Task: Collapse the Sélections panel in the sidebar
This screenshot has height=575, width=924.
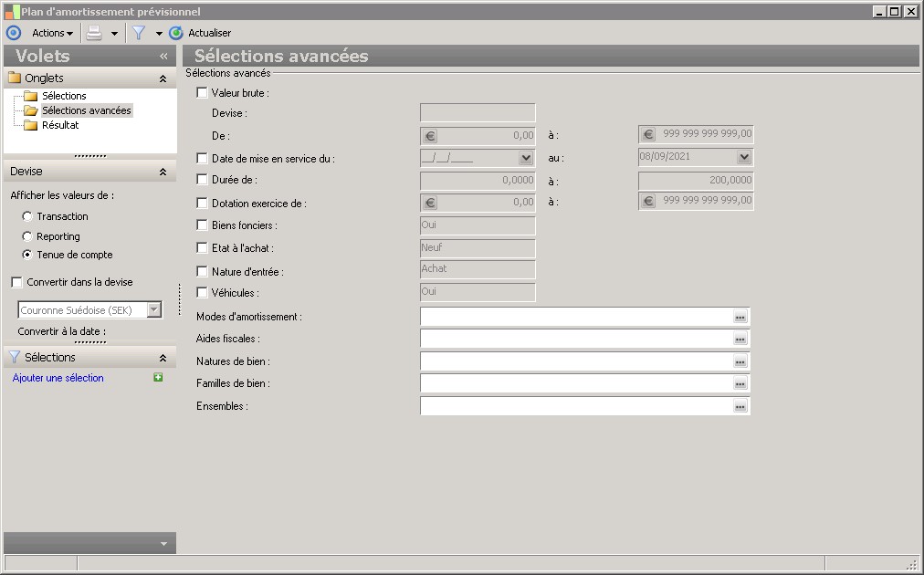Action: click(x=163, y=358)
